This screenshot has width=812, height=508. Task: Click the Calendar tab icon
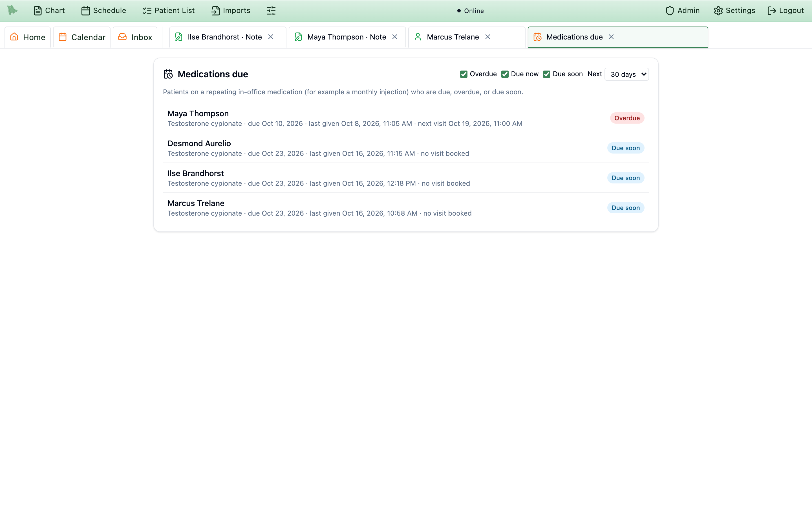click(x=63, y=37)
